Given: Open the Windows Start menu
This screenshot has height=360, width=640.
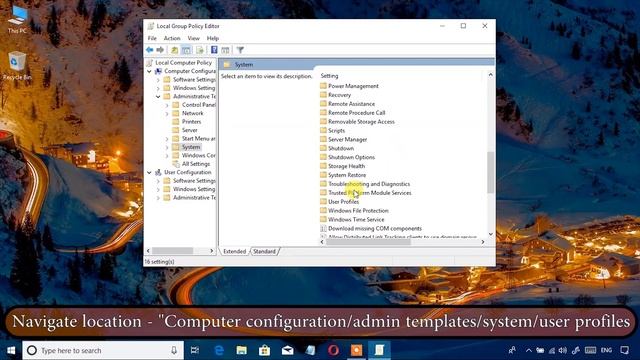Looking at the screenshot, I should pos(11,350).
